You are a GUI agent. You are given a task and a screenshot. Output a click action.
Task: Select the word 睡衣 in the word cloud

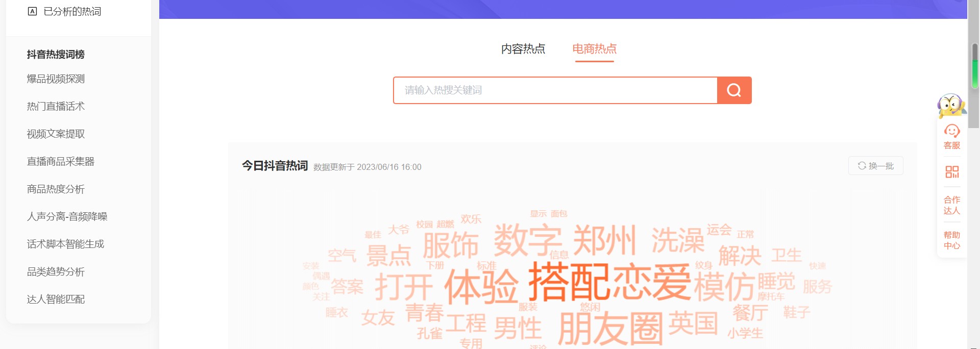tap(337, 312)
